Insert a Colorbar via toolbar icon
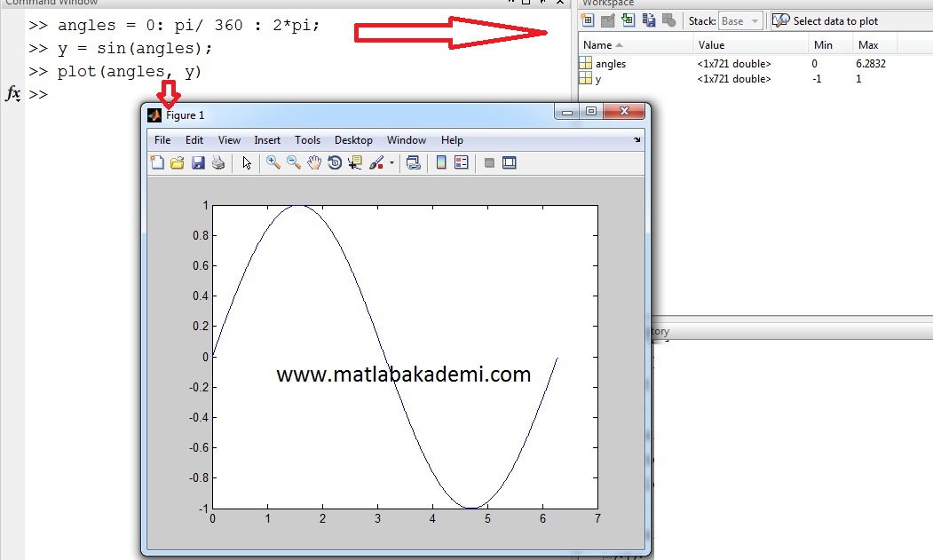 (441, 162)
